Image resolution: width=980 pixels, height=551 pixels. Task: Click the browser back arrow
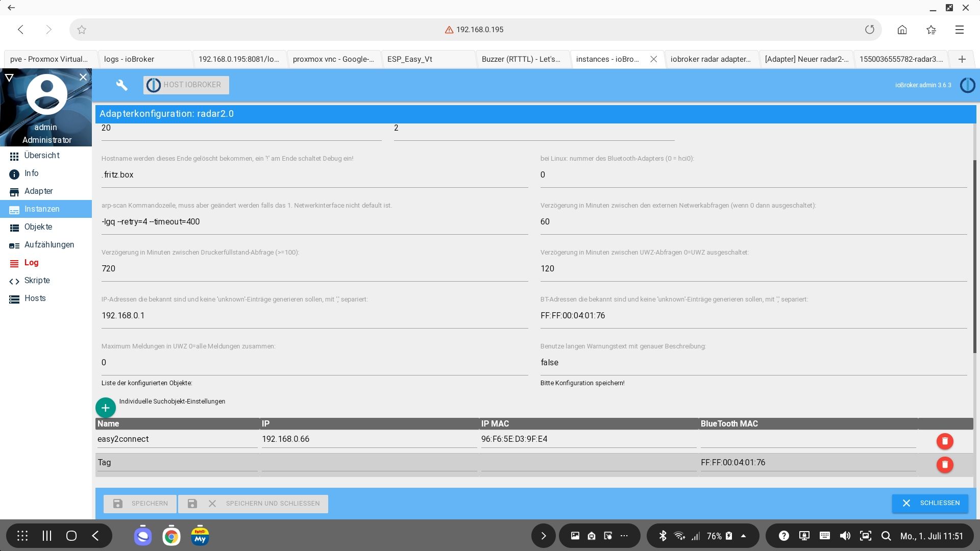tap(21, 30)
